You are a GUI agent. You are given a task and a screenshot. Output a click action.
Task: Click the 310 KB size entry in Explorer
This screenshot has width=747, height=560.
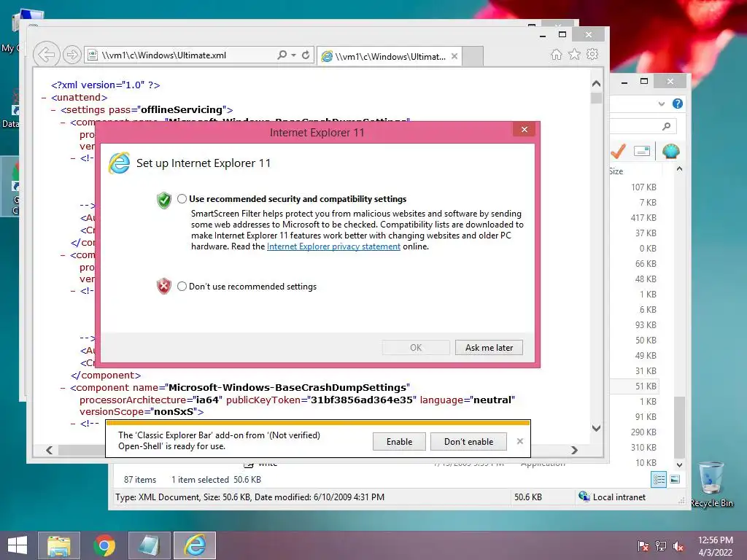coord(643,447)
